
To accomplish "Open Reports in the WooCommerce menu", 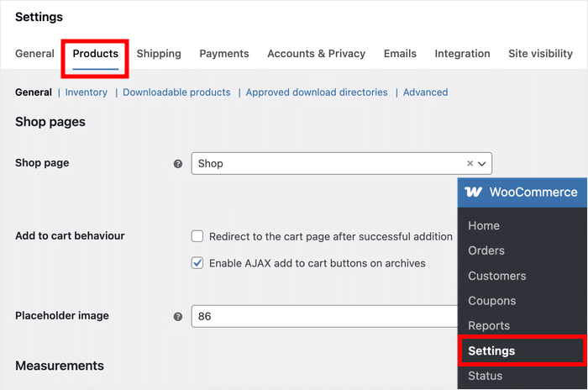I will (489, 326).
